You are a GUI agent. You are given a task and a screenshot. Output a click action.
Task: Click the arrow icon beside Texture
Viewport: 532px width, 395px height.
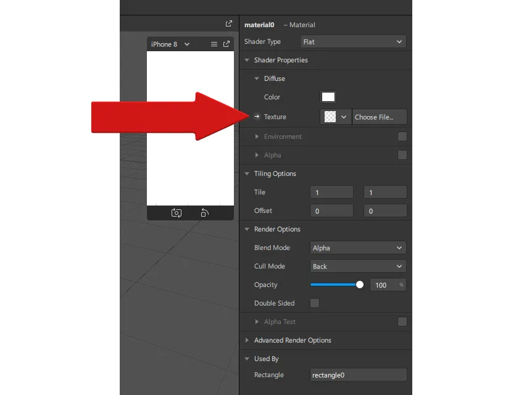click(257, 117)
